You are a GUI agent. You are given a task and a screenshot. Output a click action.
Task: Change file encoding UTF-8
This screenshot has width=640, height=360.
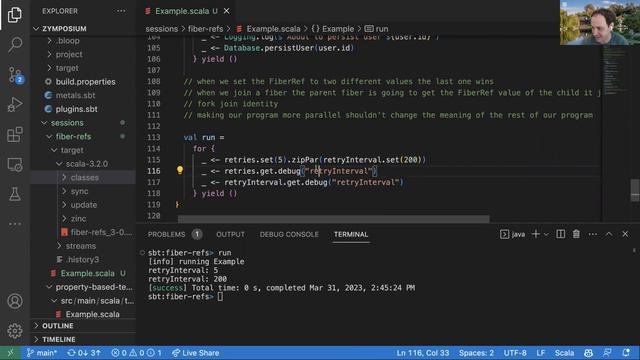515,353
